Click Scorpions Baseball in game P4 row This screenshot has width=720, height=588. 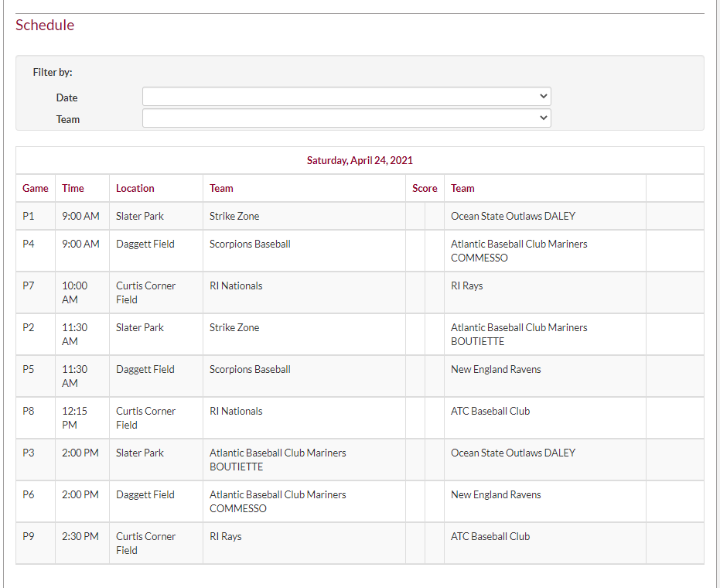click(250, 244)
